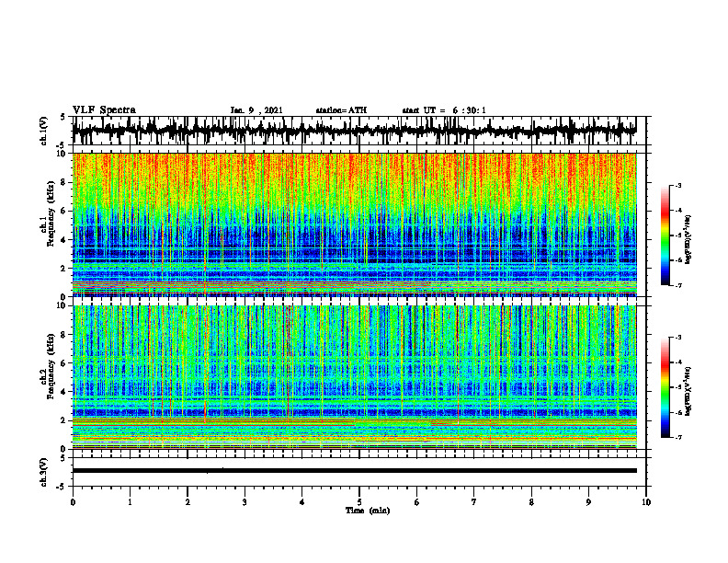Click the "ch.3(V)" axis label
The image size is (728, 563).
[44, 472]
